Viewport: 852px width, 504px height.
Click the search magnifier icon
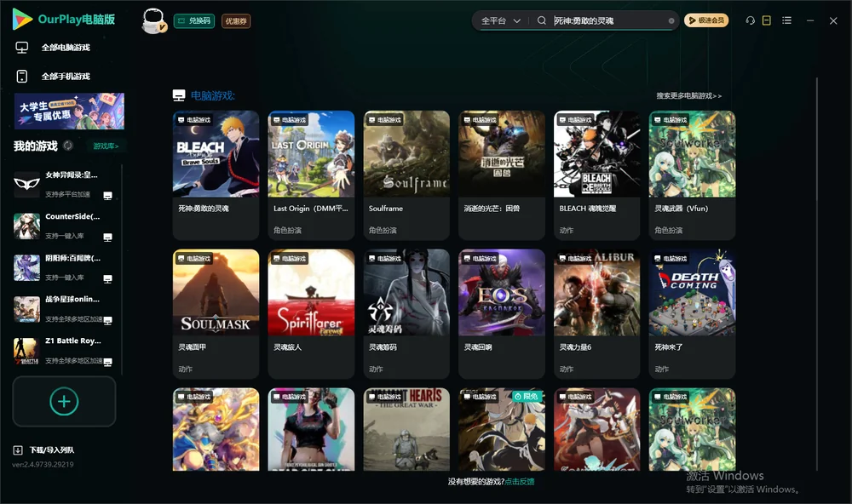(541, 20)
